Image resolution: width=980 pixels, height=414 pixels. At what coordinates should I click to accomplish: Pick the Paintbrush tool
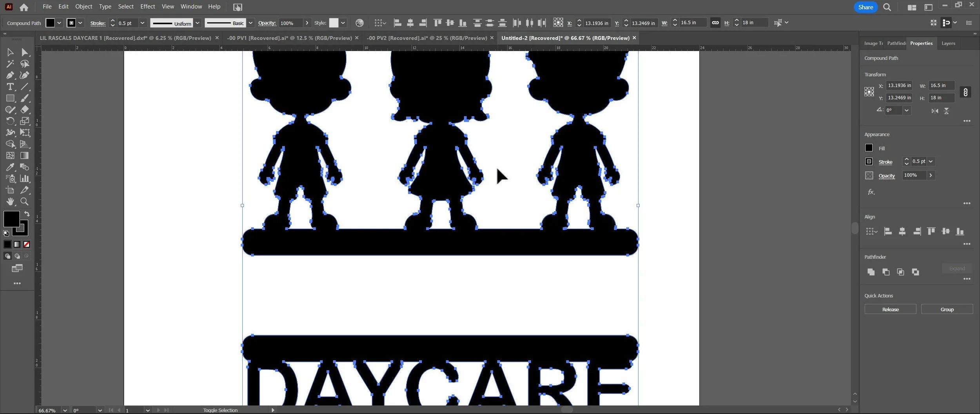[x=25, y=98]
